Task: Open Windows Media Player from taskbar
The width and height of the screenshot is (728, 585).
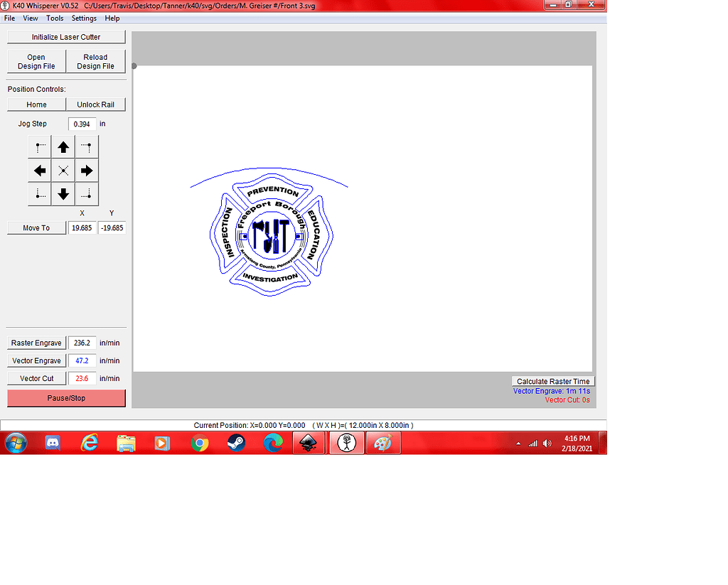Action: tap(163, 444)
